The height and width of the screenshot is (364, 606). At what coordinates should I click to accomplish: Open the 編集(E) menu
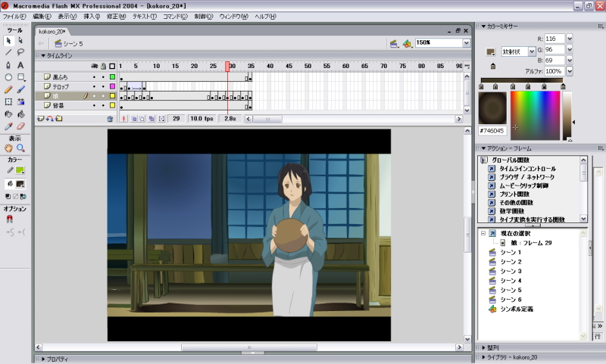(42, 17)
